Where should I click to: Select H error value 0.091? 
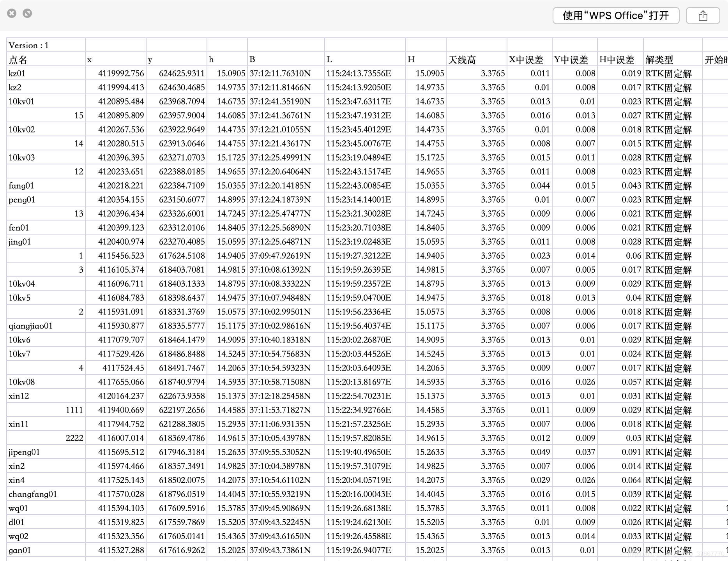click(x=620, y=452)
